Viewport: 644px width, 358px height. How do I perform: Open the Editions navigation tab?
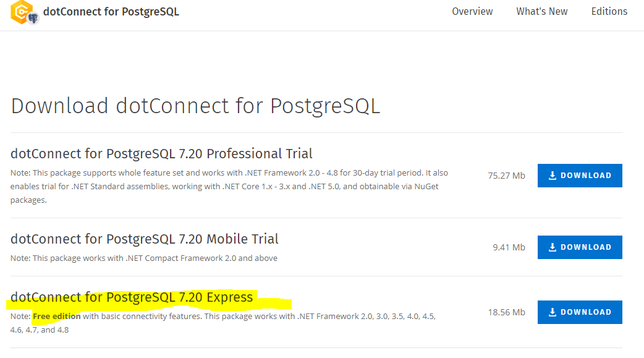click(609, 12)
